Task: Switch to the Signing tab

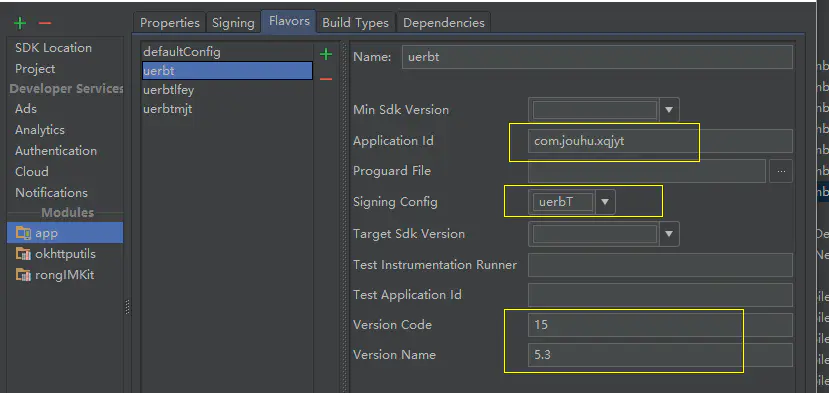Action: (x=233, y=23)
